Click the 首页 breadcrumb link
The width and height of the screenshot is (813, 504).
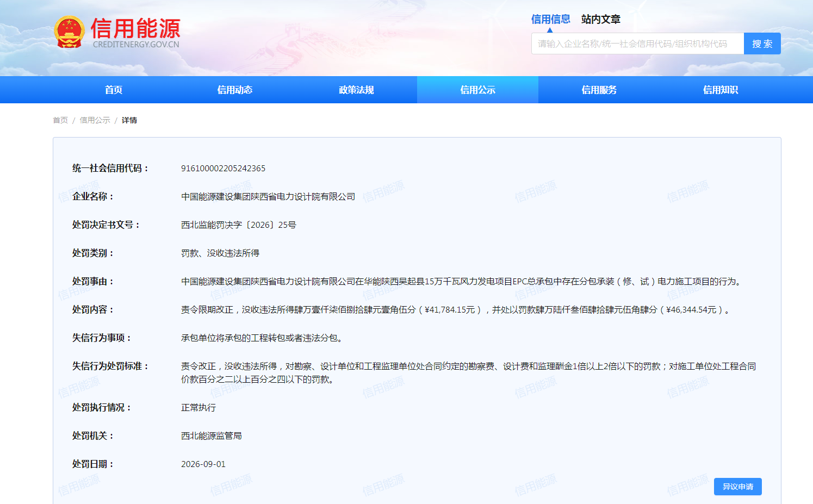(x=60, y=120)
